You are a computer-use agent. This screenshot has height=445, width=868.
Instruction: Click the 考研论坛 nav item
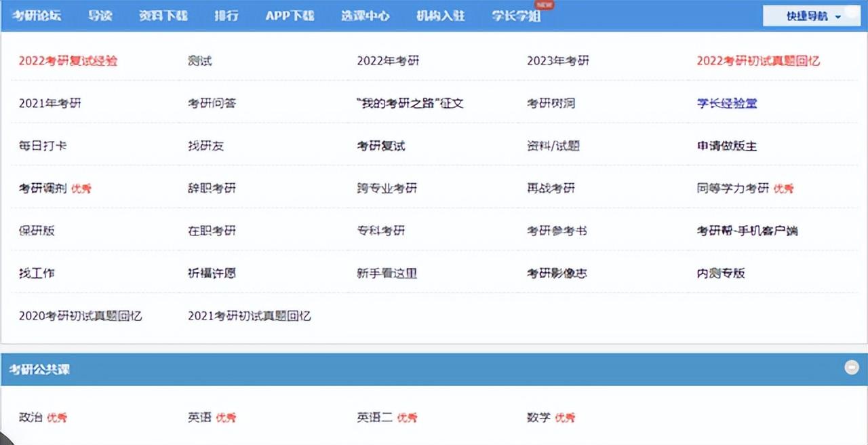point(36,16)
